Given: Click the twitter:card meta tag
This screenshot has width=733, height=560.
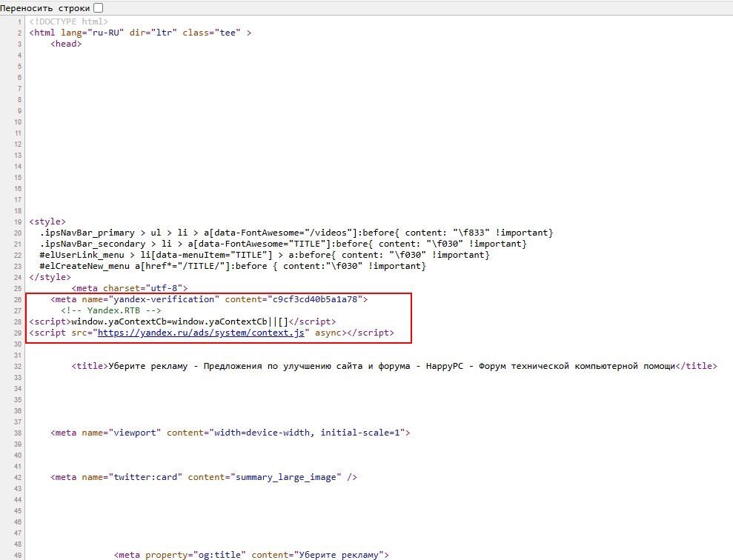Looking at the screenshot, I should click(204, 477).
